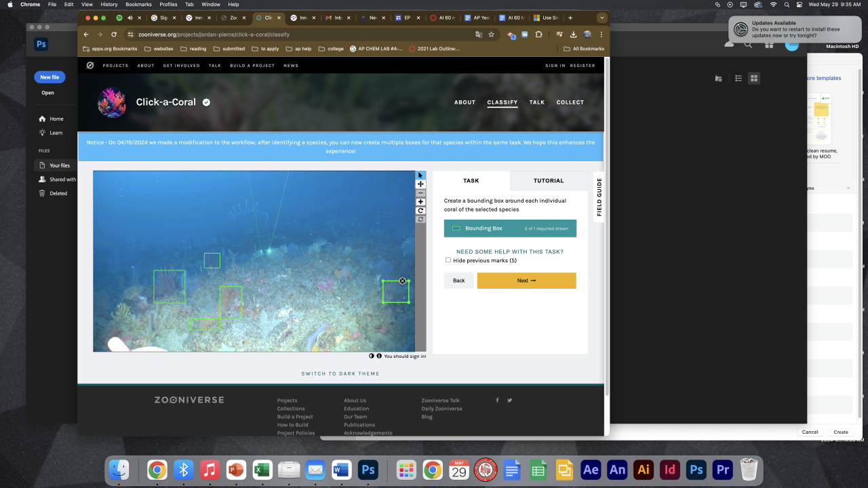Click the invert image colors icon

[x=372, y=356]
